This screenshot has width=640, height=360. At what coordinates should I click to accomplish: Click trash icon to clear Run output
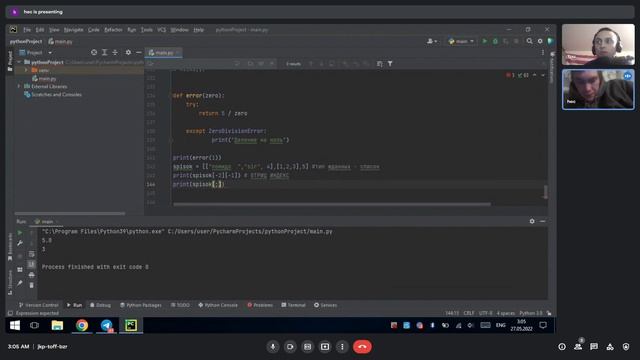31,285
